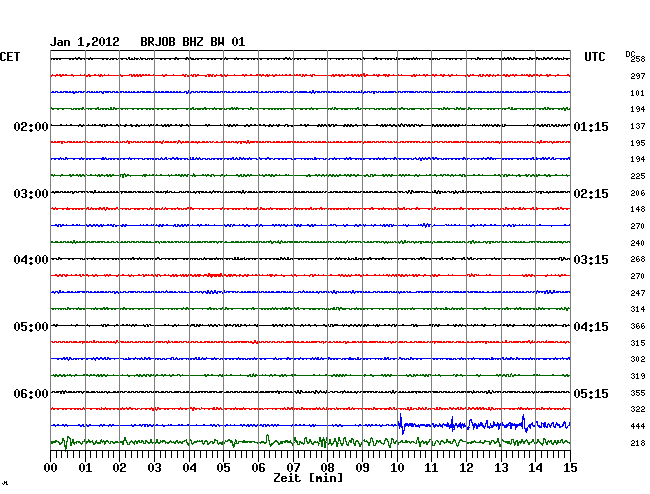
Task: Click the DC value "297"
Action: pyautogui.click(x=638, y=76)
